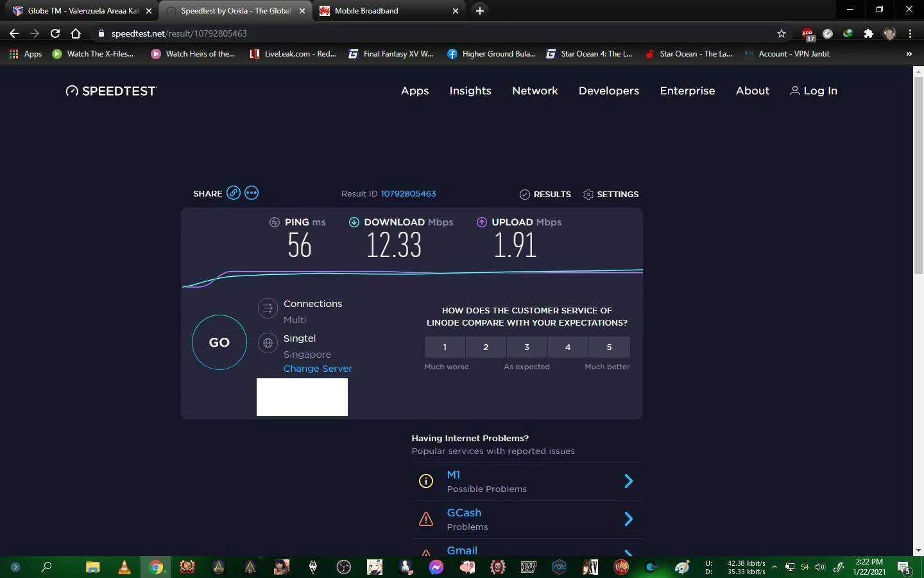Expand the M1 possible problems entry
This screenshot has height=578, width=924.
(x=629, y=481)
